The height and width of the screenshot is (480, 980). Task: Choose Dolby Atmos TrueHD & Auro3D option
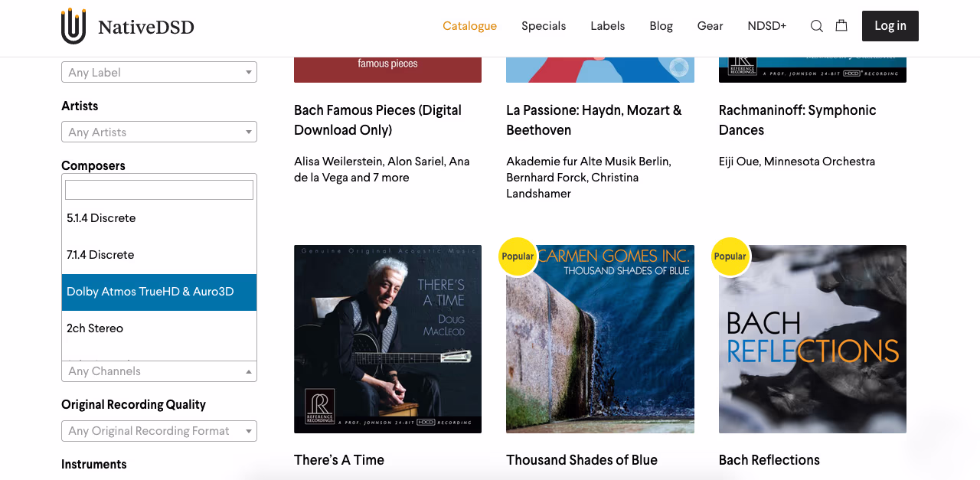tap(159, 292)
